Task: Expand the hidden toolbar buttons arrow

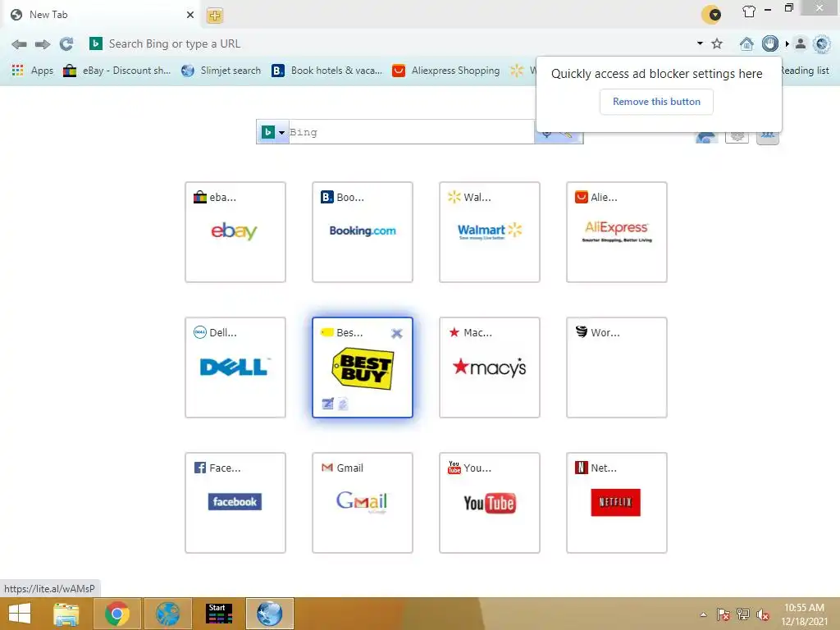Action: pos(787,44)
